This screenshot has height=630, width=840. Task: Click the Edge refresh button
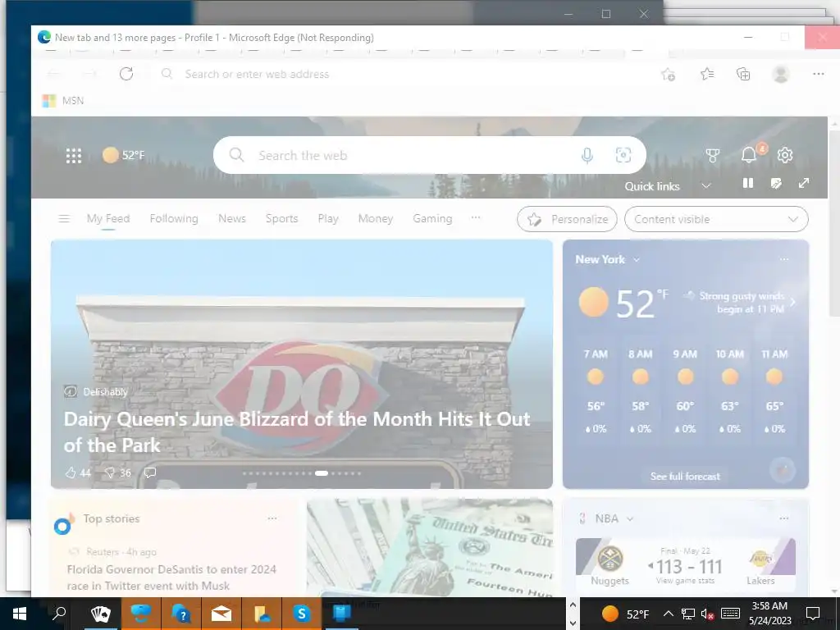[x=126, y=74]
